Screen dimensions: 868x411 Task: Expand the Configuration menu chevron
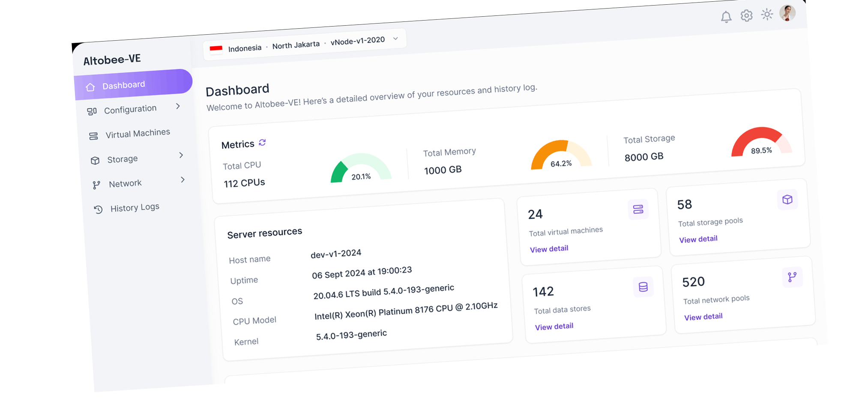[x=178, y=106]
